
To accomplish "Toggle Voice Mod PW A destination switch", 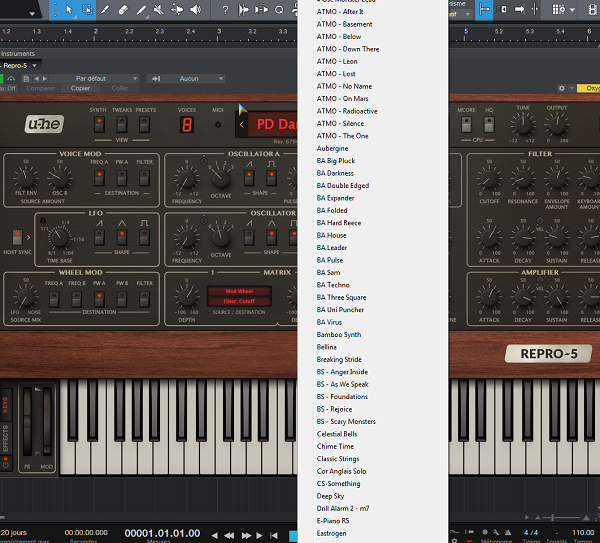I will pyautogui.click(x=122, y=178).
